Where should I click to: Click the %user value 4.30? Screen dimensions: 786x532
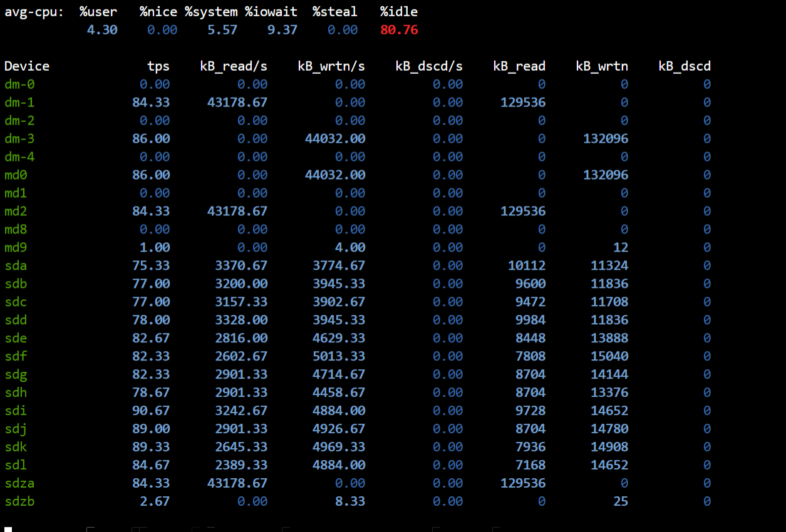[x=102, y=30]
